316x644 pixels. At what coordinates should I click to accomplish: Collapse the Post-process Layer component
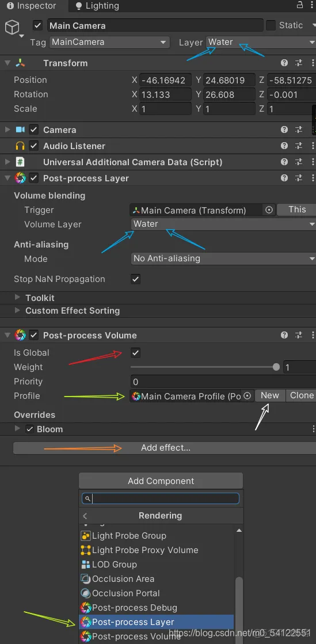pos(7,178)
